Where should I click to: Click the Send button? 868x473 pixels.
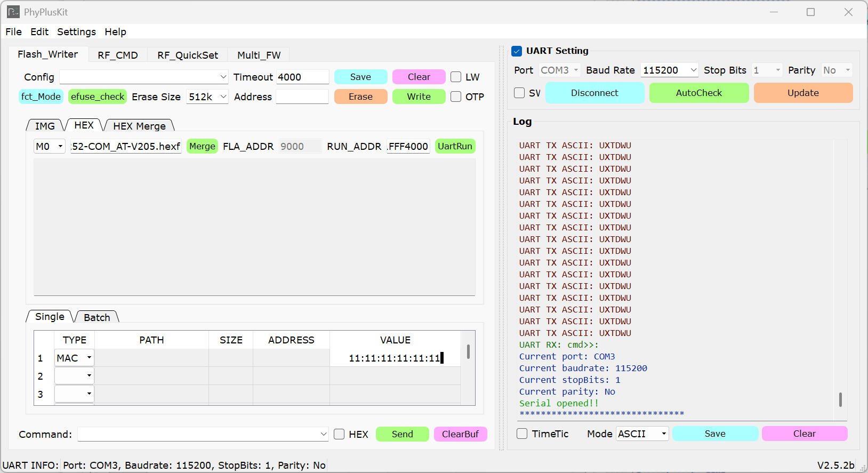click(x=403, y=434)
